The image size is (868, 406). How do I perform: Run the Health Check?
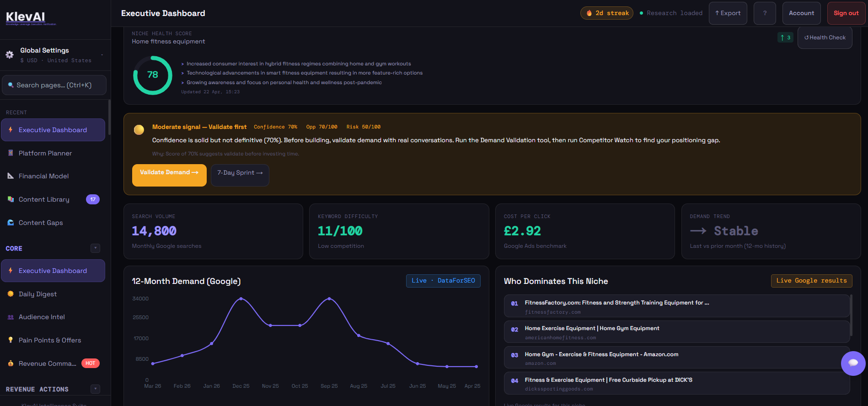[825, 37]
